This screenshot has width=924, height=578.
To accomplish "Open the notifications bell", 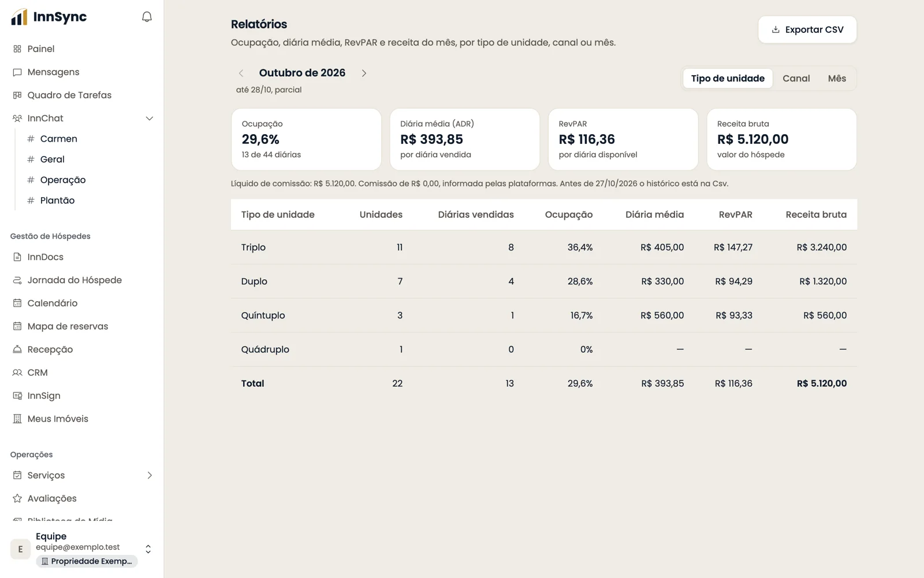I will coord(147,17).
